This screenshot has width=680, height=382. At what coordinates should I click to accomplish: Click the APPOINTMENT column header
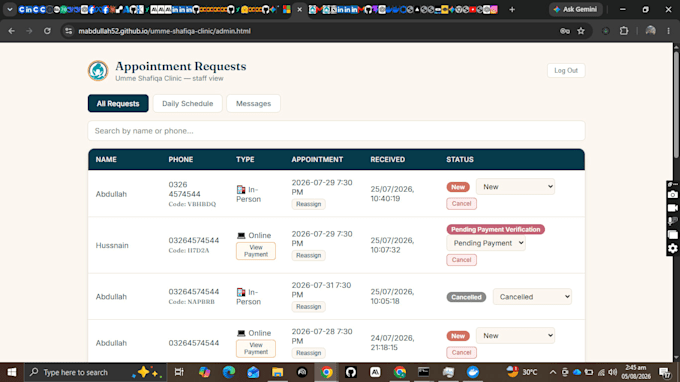[317, 160]
